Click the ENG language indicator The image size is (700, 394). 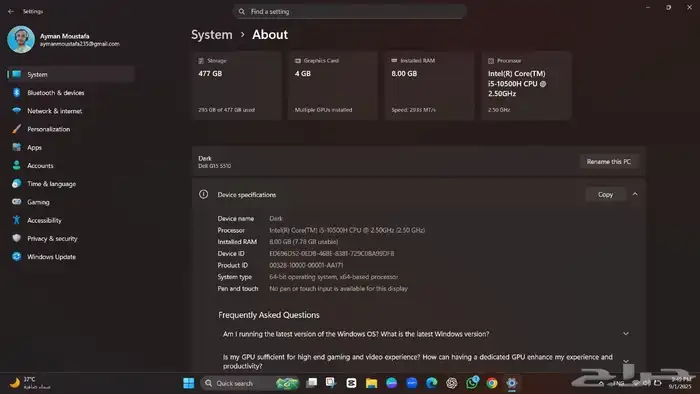point(618,383)
